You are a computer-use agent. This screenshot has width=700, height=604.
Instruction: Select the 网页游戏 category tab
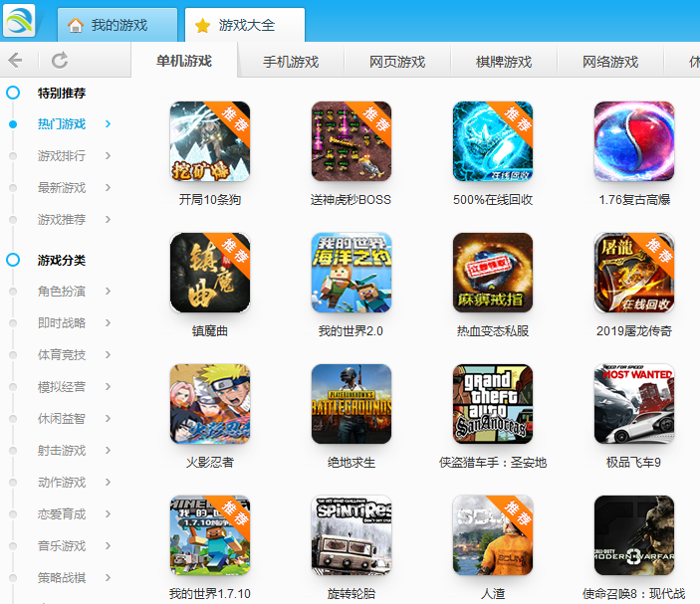point(397,62)
